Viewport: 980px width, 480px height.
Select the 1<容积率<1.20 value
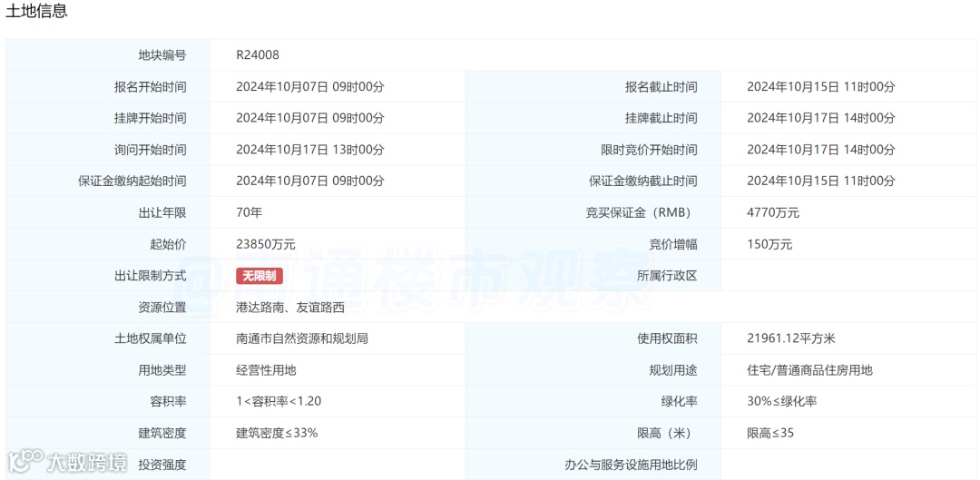click(279, 401)
